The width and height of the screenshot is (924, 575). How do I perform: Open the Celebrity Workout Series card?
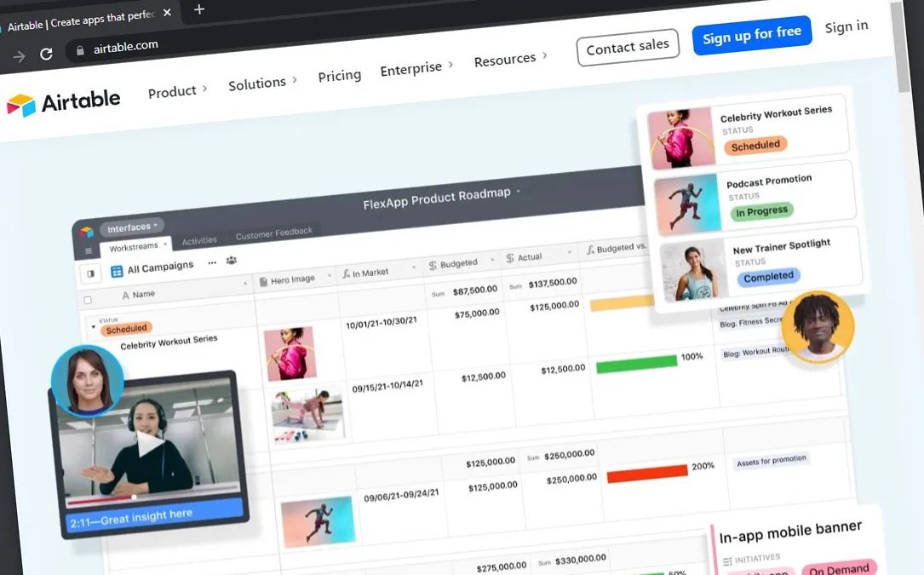[x=749, y=131]
